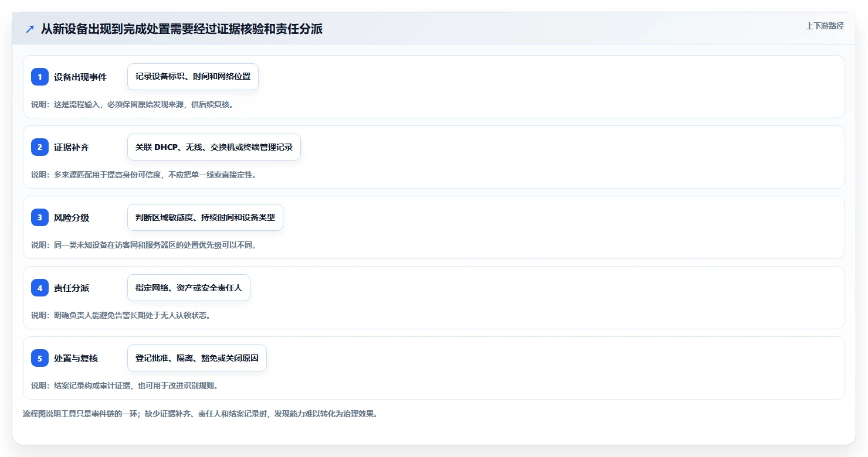Viewport: 868px width, 457px height.
Task: Click the arrow icon beside the flow title
Action: coord(30,29)
